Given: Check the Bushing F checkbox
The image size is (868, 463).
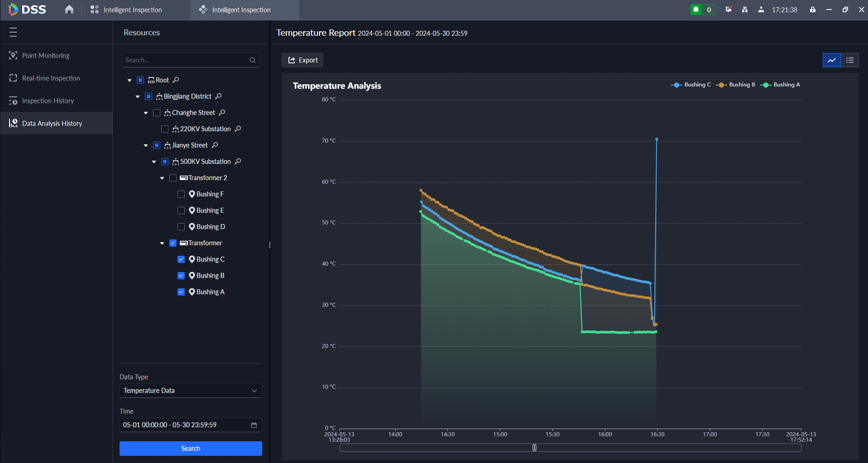Looking at the screenshot, I should [x=181, y=194].
